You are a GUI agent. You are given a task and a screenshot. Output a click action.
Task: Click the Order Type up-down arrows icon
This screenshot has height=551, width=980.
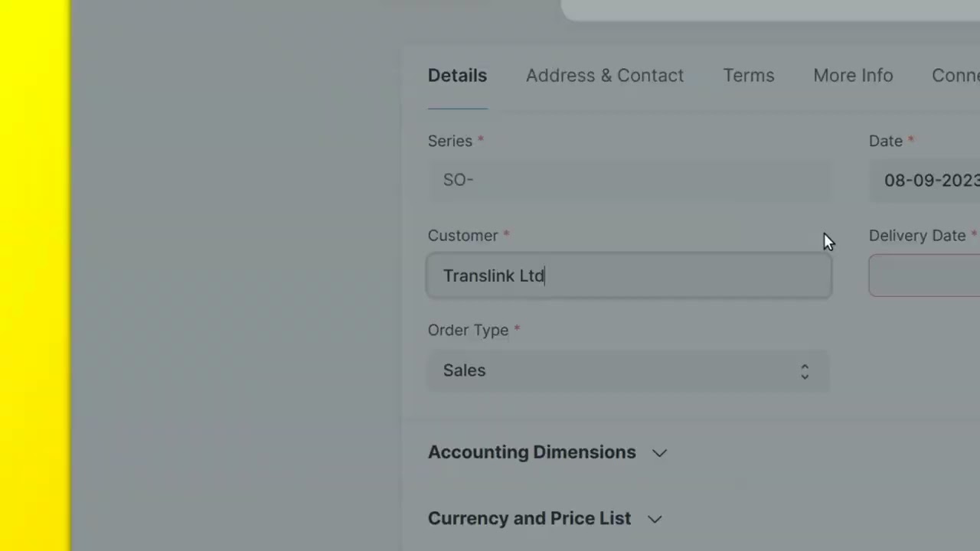click(805, 371)
